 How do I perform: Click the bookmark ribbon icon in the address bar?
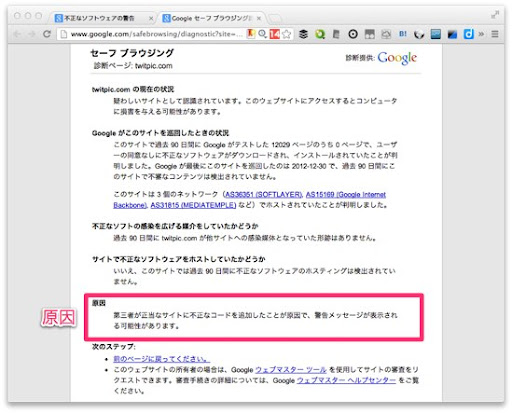pos(251,34)
